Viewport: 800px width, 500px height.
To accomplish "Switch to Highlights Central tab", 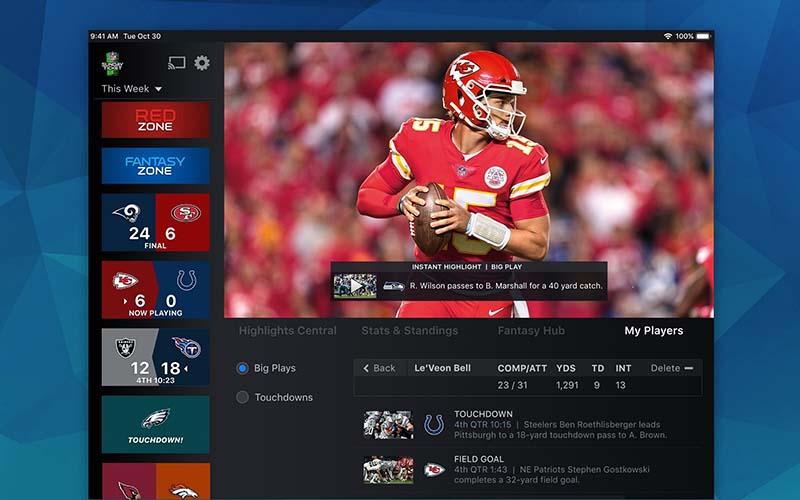I will (x=288, y=331).
